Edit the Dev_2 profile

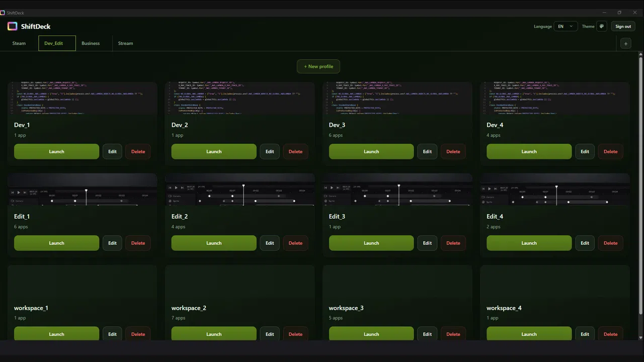270,151
